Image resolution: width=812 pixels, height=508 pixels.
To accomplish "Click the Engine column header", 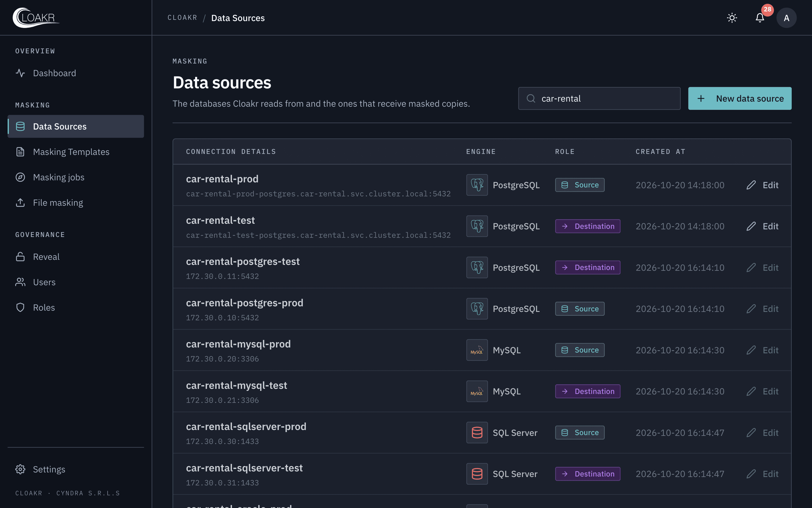I will [x=481, y=152].
